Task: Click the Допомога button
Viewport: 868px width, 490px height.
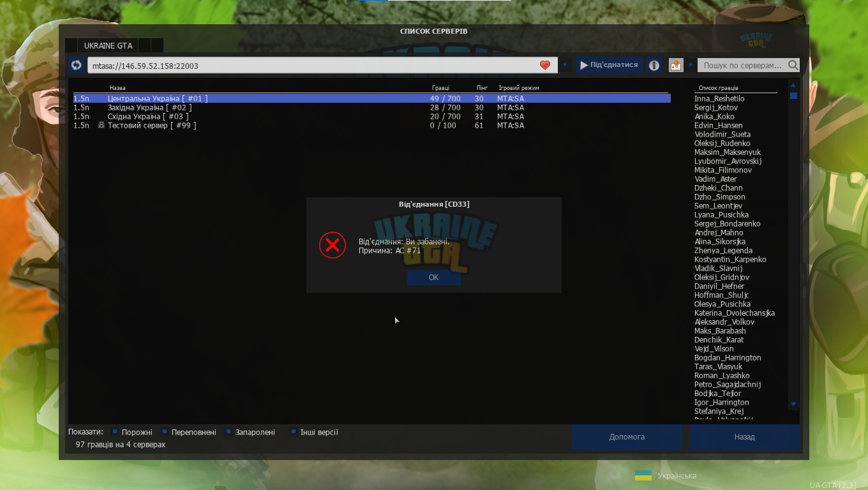Action: pos(627,437)
